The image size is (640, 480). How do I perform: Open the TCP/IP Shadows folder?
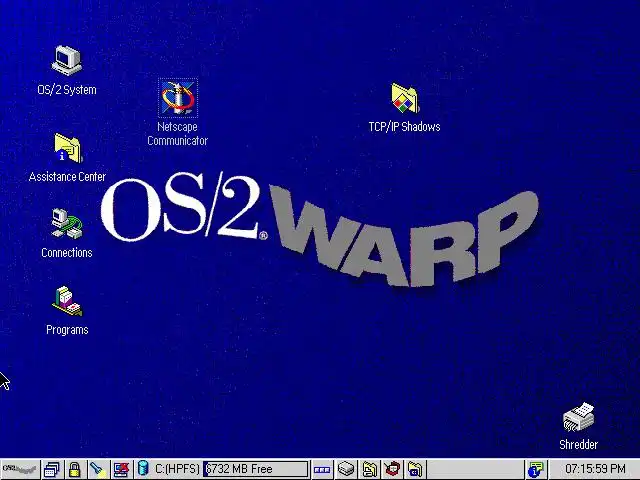coord(404,98)
